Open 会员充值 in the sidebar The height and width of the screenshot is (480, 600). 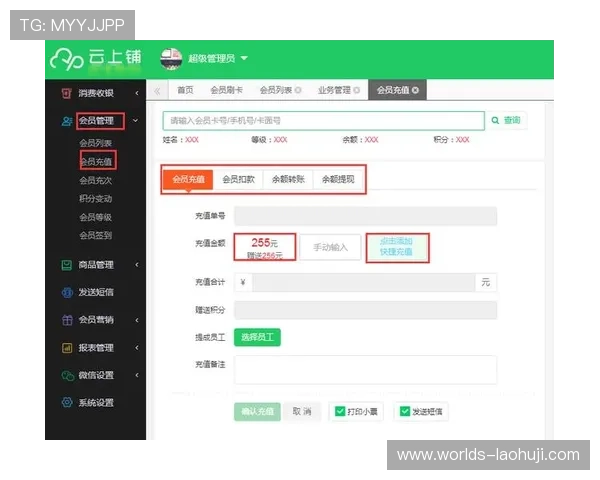coord(96,162)
